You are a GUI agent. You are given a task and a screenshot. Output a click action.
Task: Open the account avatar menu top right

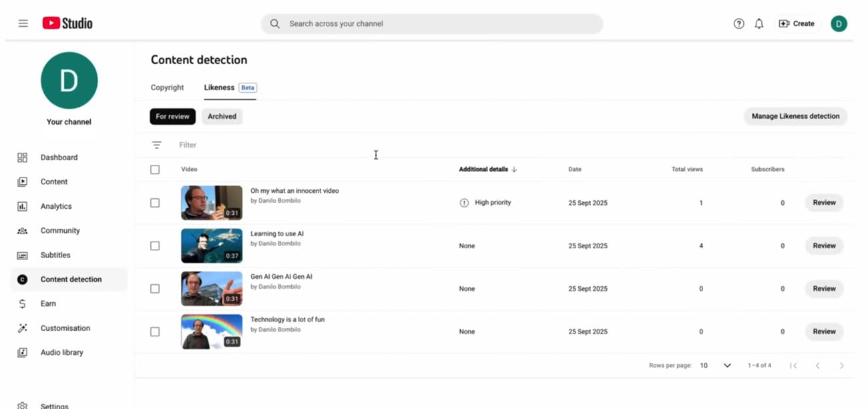coord(839,23)
